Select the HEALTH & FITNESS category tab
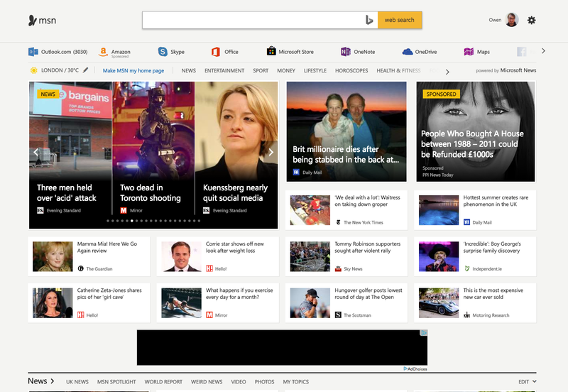Screen dimensions: 568x392 pos(398,70)
